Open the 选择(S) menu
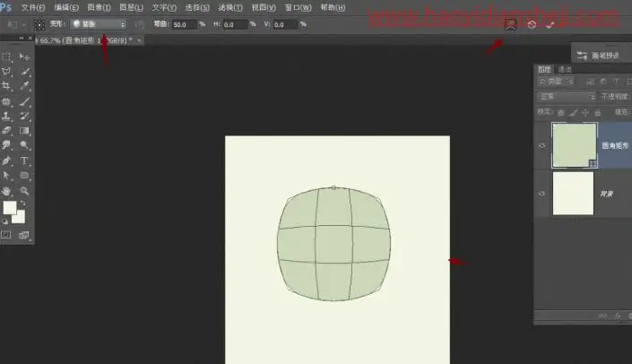The image size is (632, 364). [197, 8]
